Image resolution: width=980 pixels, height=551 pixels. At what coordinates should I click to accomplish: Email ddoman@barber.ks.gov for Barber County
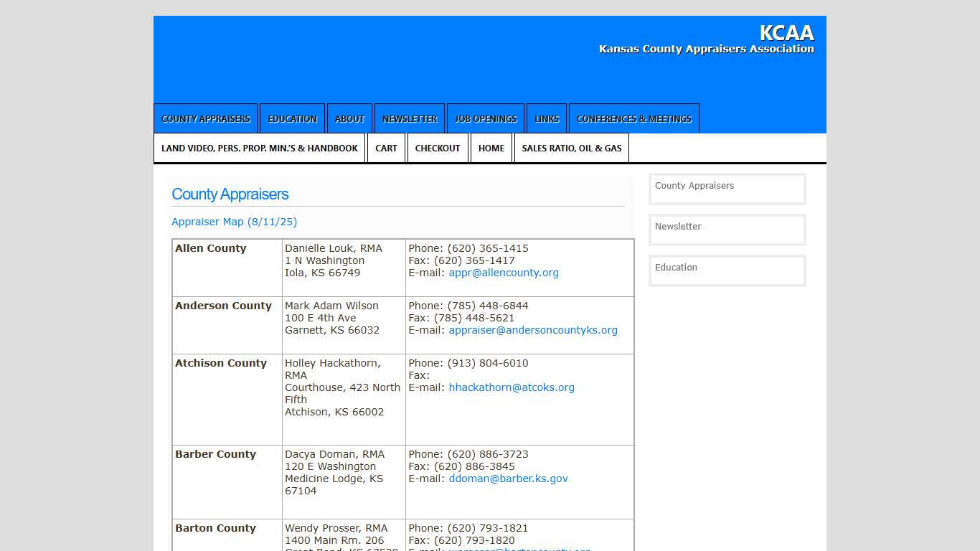[508, 479]
